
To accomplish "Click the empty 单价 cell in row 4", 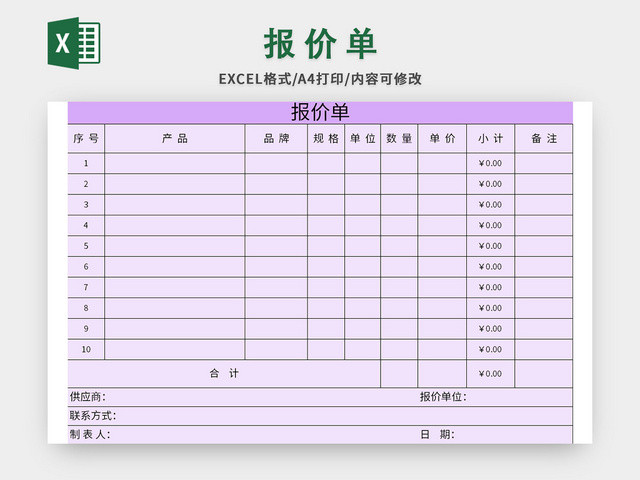I will pyautogui.click(x=442, y=225).
